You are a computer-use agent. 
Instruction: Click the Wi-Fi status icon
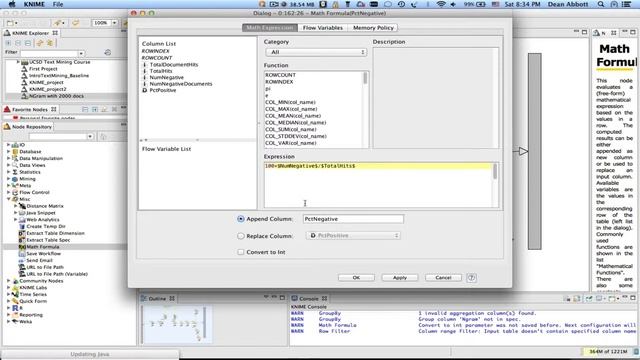441,4
